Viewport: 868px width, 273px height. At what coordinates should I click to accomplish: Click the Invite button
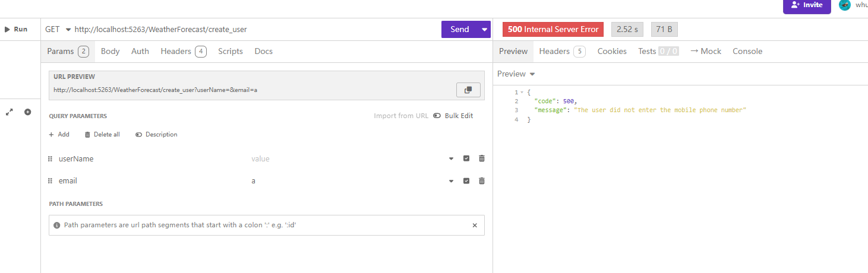(806, 5)
